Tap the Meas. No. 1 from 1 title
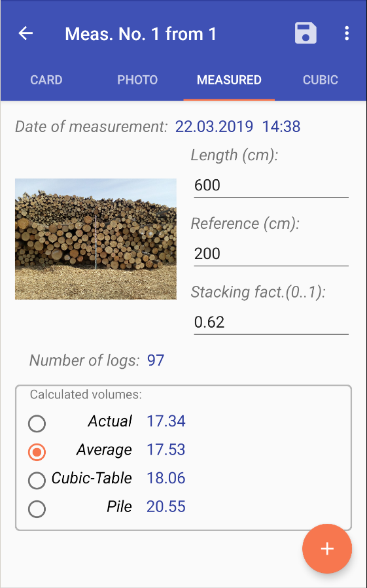The image size is (367, 588). point(141,34)
